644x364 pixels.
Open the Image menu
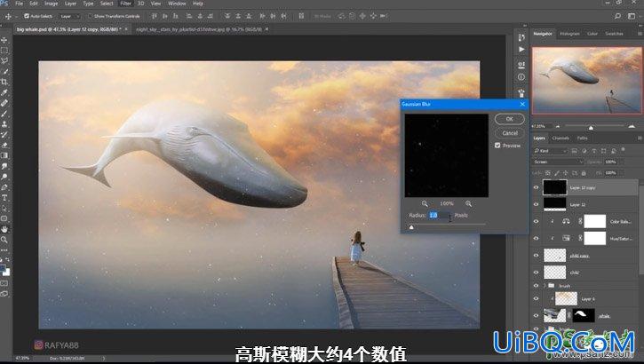pyautogui.click(x=51, y=4)
